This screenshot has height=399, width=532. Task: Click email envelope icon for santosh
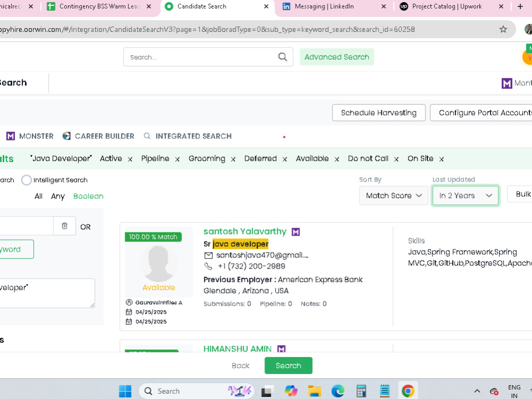(209, 255)
